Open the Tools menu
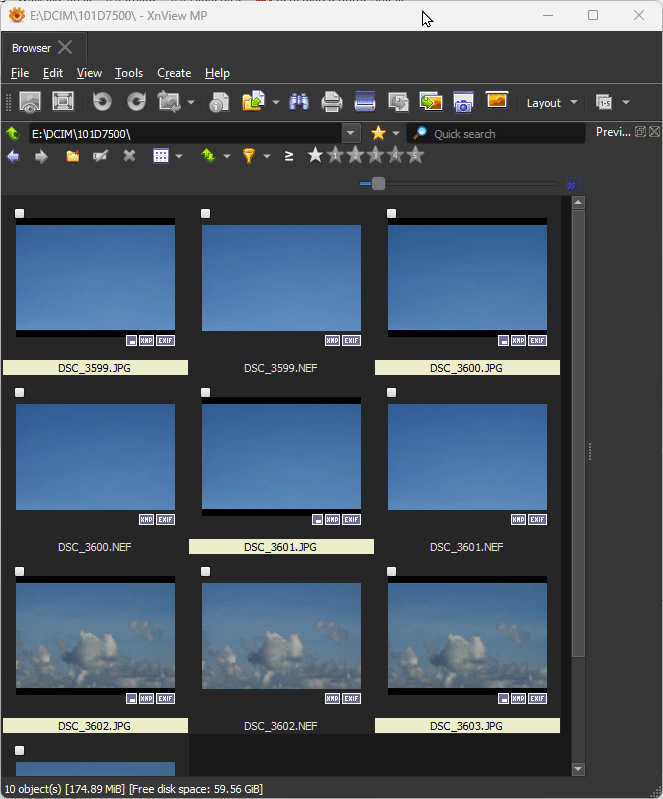 (x=129, y=73)
